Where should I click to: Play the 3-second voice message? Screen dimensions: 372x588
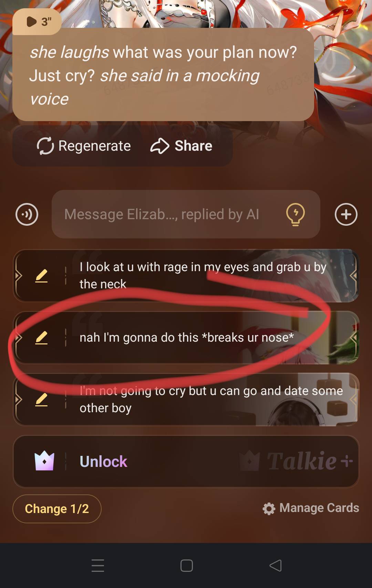click(37, 22)
